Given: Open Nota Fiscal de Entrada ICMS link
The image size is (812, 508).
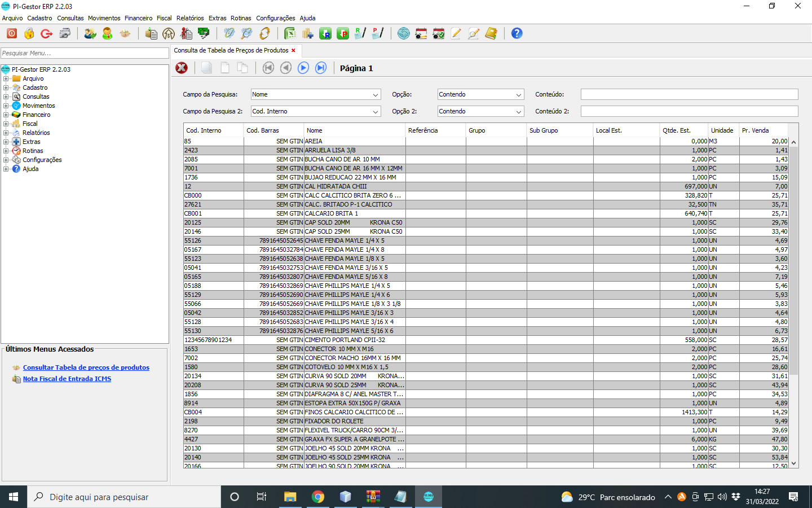Looking at the screenshot, I should 67,379.
